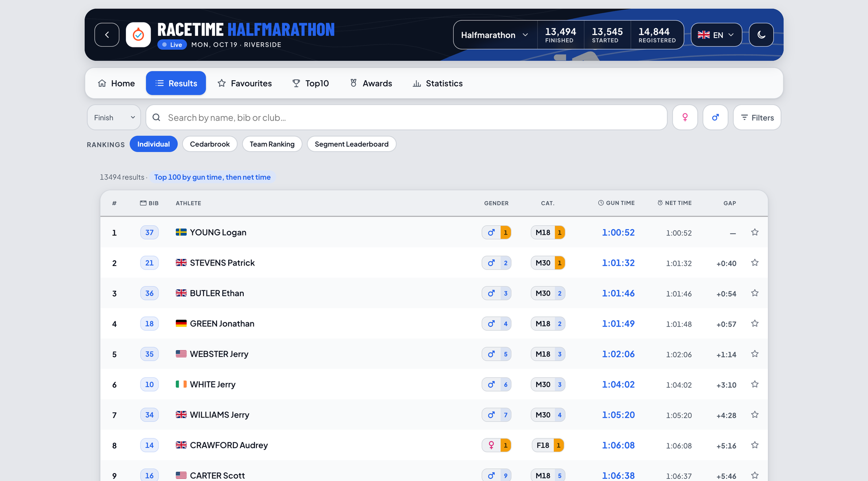Filter results to male athletes
This screenshot has width=868, height=481.
pos(716,117)
